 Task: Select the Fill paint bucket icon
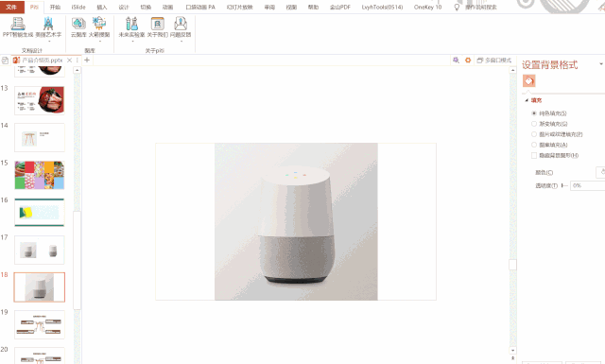pos(528,80)
